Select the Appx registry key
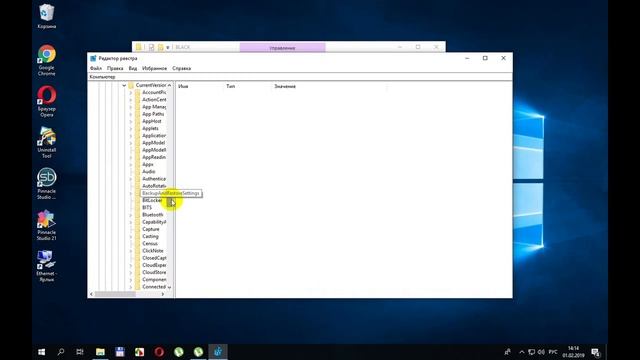Viewport: 640px width, 360px height. click(148, 164)
